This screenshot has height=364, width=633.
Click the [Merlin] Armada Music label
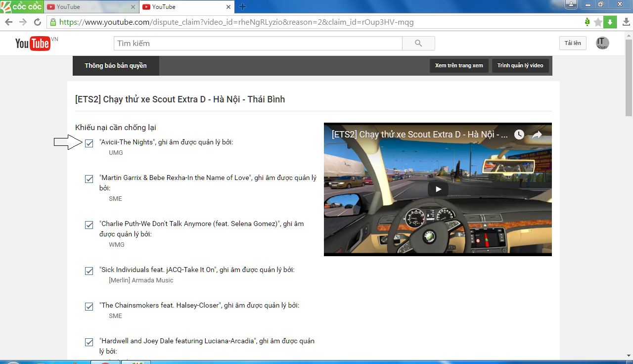(x=141, y=280)
